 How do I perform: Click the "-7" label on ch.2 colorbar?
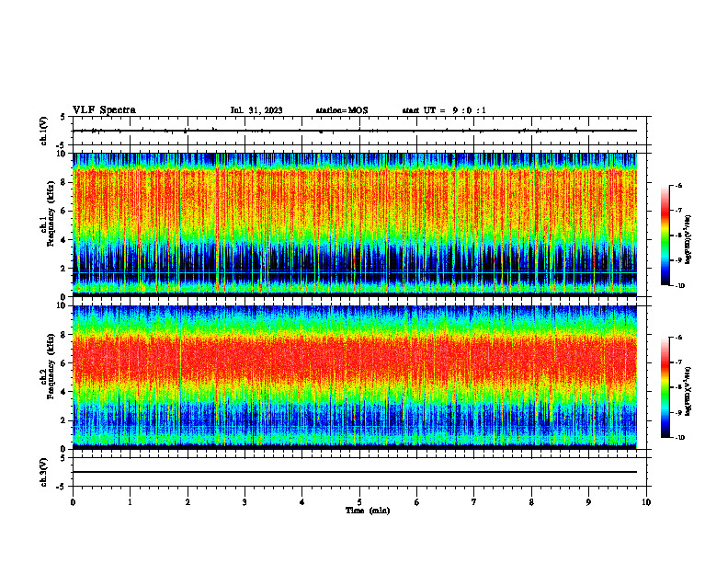click(679, 362)
